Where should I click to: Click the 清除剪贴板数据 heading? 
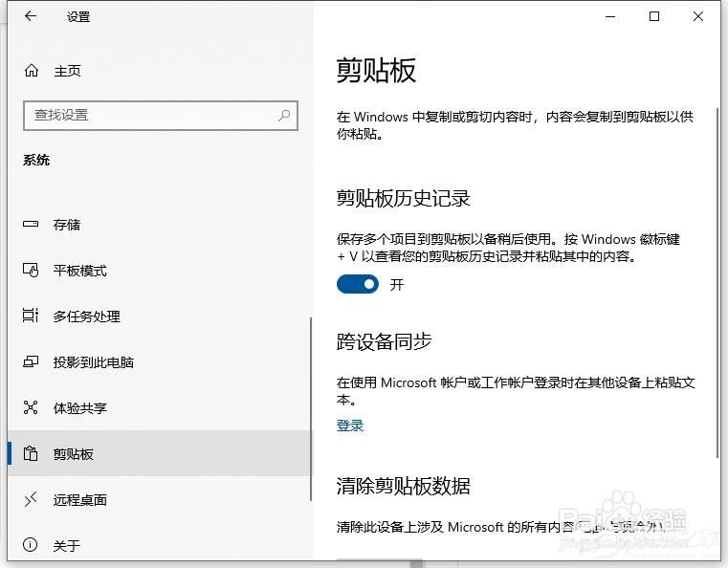403,486
